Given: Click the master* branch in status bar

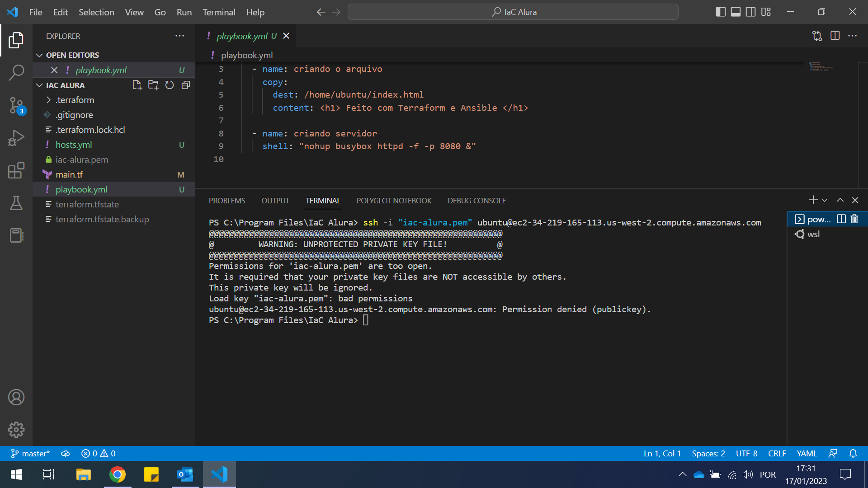Looking at the screenshot, I should tap(30, 453).
